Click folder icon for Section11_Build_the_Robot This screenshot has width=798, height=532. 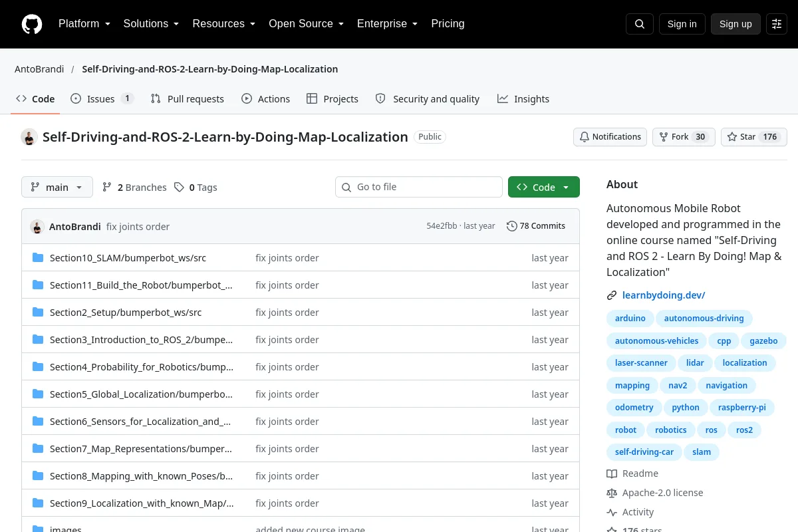[x=38, y=285]
